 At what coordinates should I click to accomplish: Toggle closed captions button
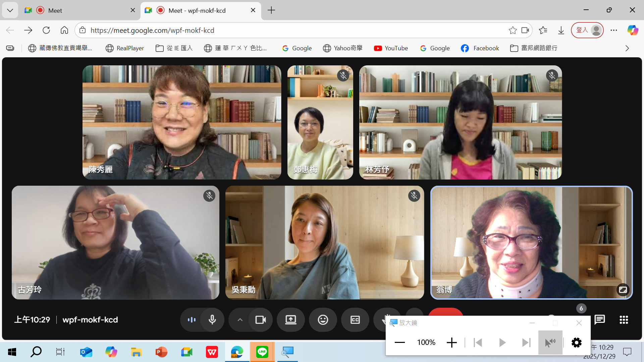click(x=355, y=320)
